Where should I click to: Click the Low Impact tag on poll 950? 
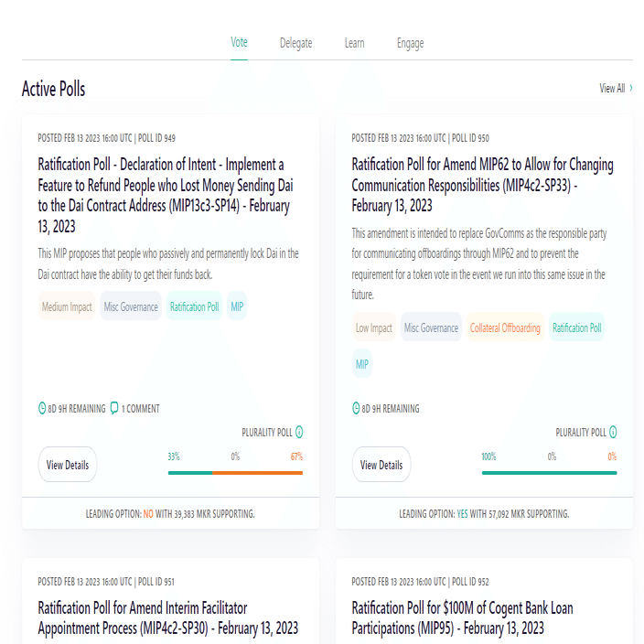point(374,328)
